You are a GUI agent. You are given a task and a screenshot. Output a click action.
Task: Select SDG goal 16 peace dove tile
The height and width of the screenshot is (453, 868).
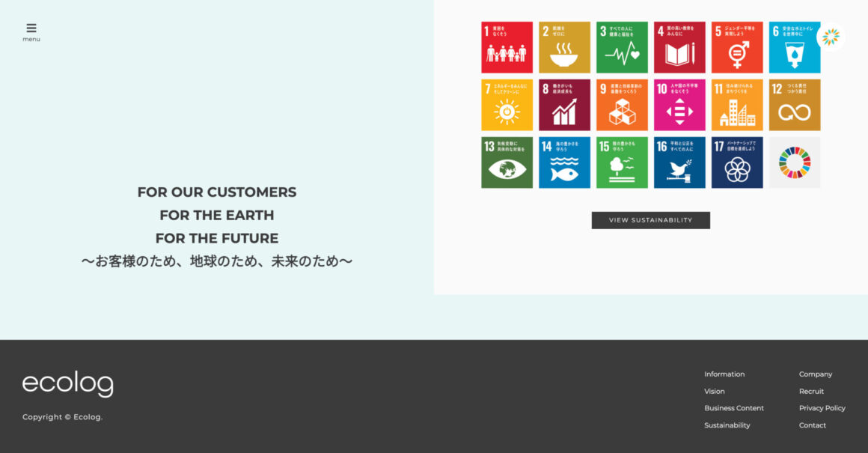(679, 162)
